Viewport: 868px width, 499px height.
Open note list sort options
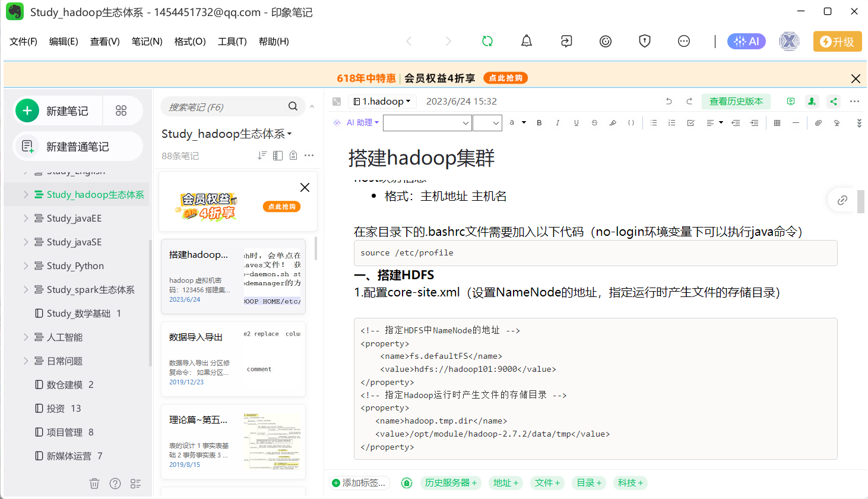coord(262,156)
